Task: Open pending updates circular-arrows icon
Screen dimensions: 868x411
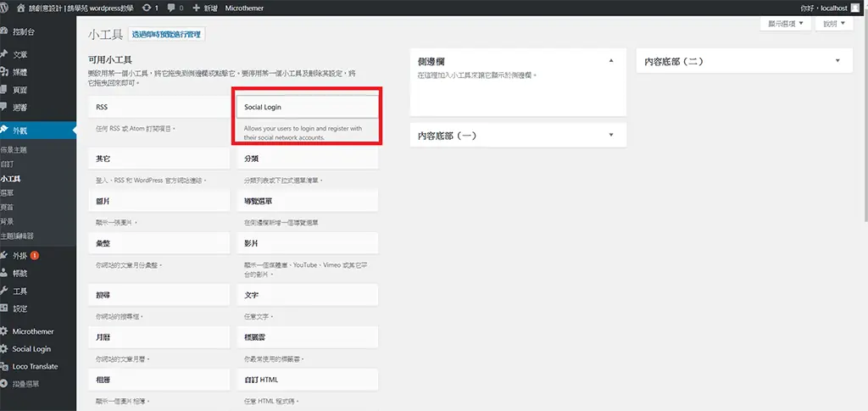Action: point(146,8)
